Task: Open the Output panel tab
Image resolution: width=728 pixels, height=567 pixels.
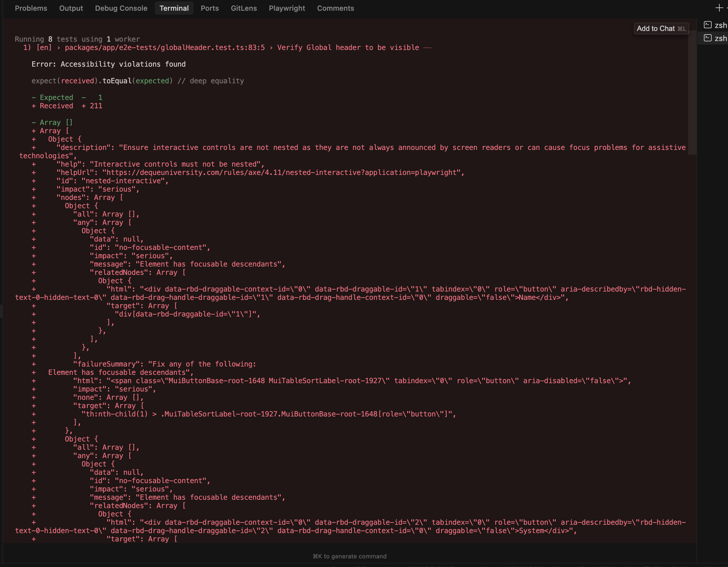Action: click(x=71, y=8)
